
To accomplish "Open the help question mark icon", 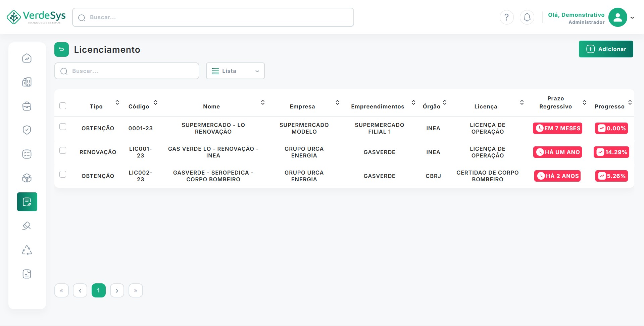I will click(506, 17).
